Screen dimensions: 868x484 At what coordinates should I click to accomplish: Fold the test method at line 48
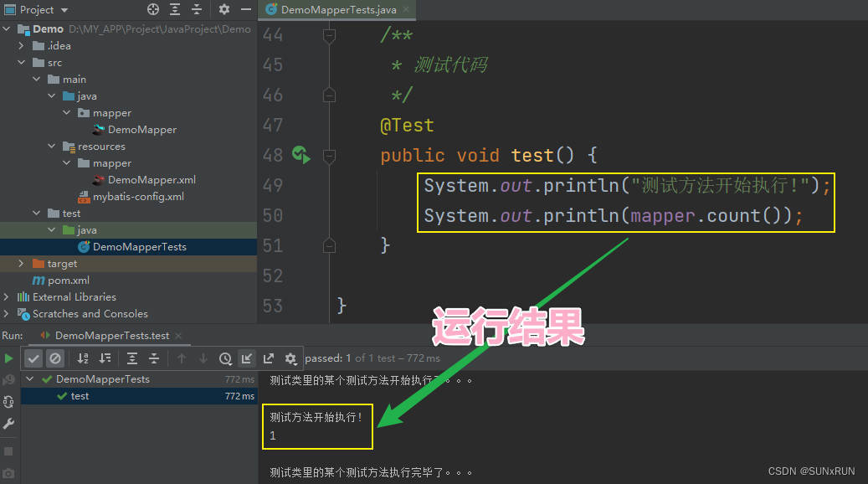pos(330,156)
